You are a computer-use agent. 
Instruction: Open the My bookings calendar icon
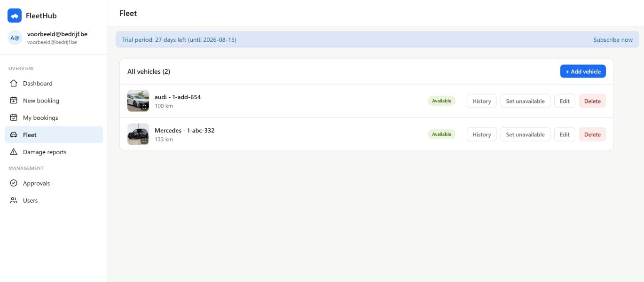(14, 117)
